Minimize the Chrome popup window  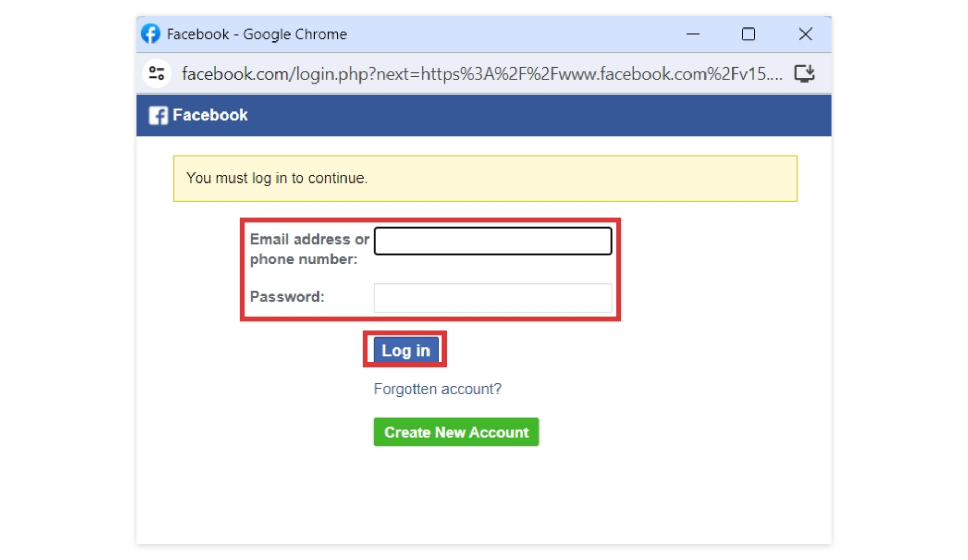pyautogui.click(x=693, y=34)
